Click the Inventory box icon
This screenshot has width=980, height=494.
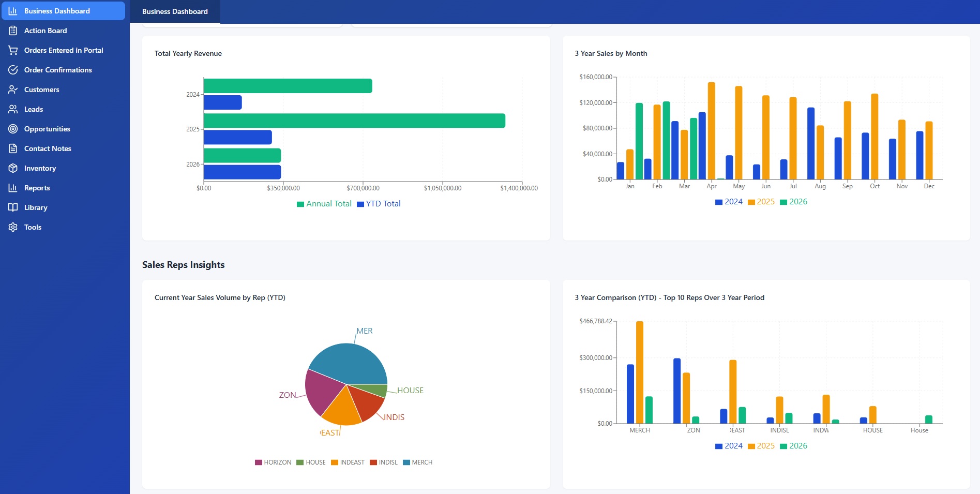13,168
